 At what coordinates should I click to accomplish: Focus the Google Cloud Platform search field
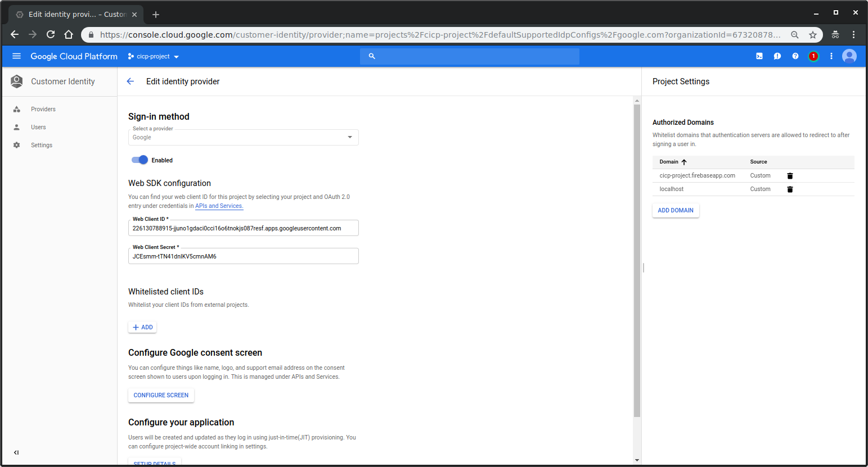pyautogui.click(x=470, y=56)
